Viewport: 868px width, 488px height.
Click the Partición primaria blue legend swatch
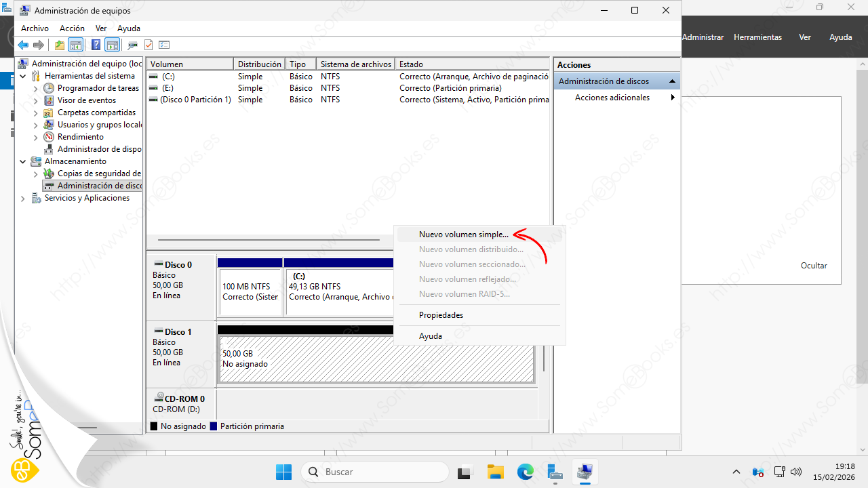pos(214,426)
